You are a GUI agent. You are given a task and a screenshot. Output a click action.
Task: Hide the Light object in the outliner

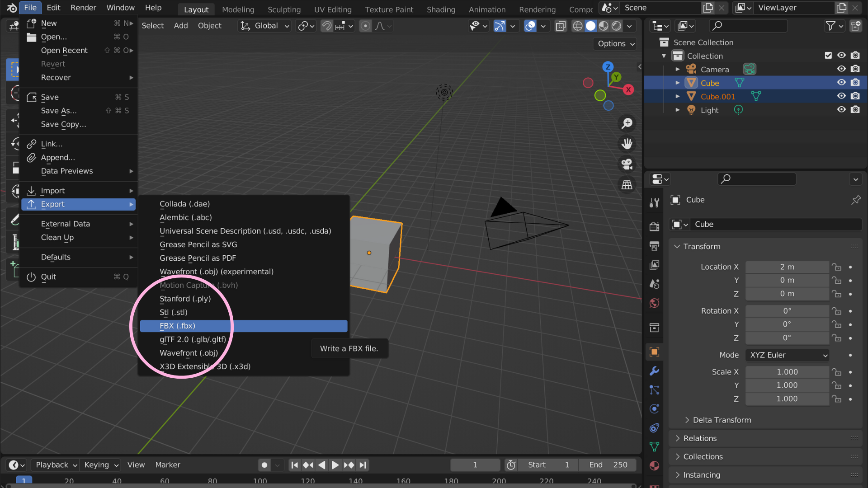pyautogui.click(x=841, y=110)
